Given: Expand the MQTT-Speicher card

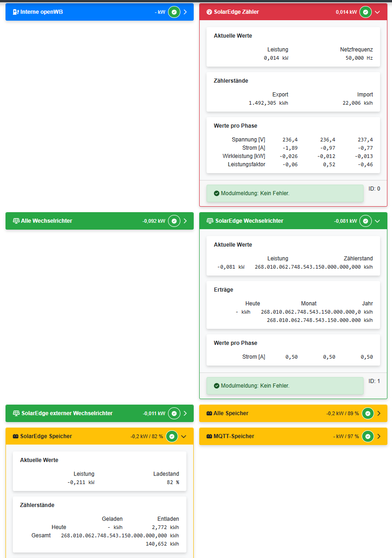Looking at the screenshot, I should [x=379, y=436].
